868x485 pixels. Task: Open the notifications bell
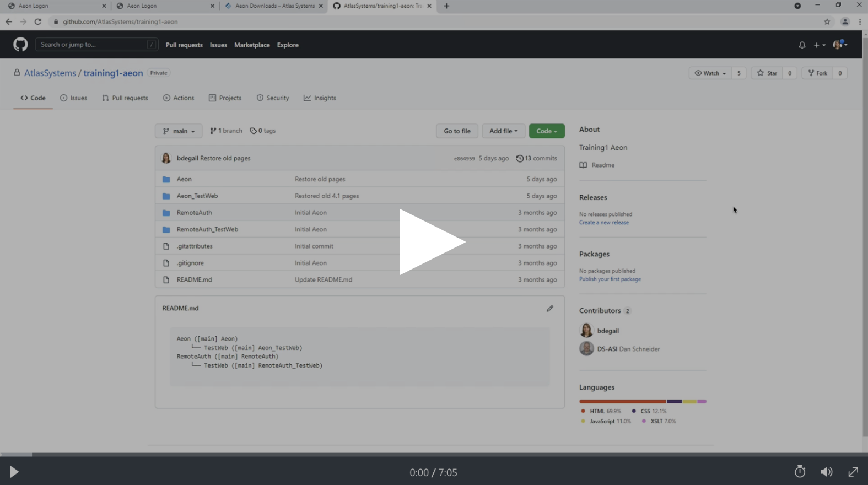802,45
